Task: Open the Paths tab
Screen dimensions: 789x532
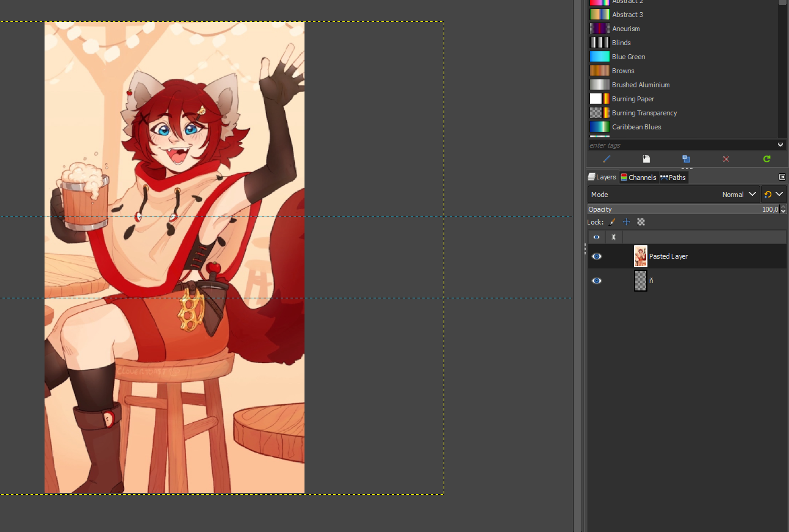Action: tap(674, 178)
